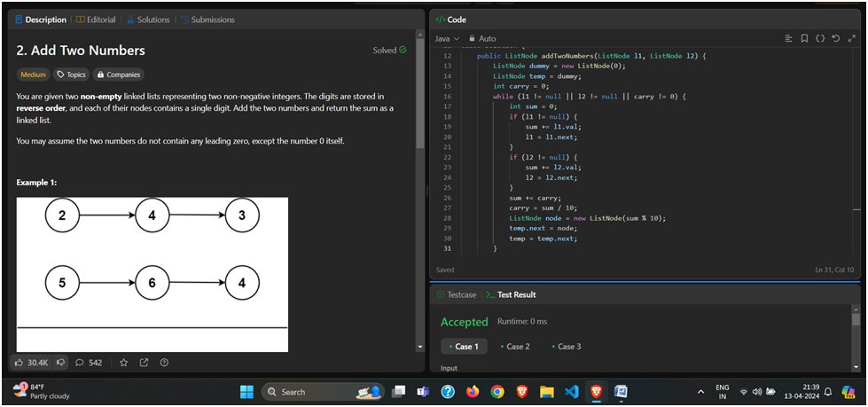The image size is (868, 407).
Task: Click the Wi-Fi icon in system tray
Action: coord(745,392)
